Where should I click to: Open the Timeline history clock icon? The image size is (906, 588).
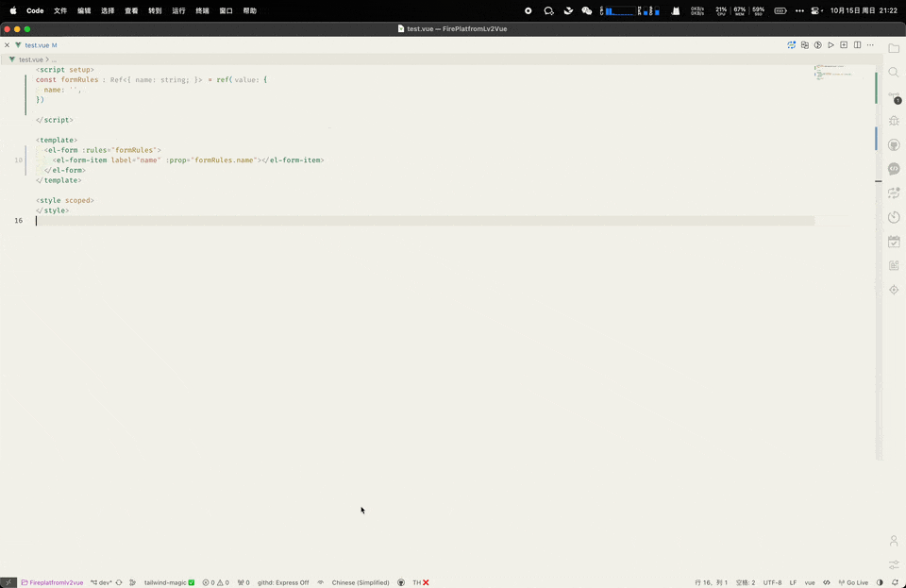(x=894, y=217)
